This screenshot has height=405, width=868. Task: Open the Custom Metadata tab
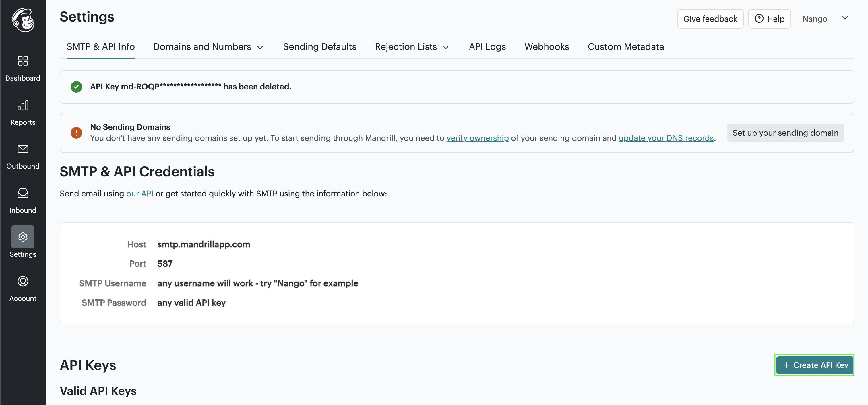click(x=626, y=47)
